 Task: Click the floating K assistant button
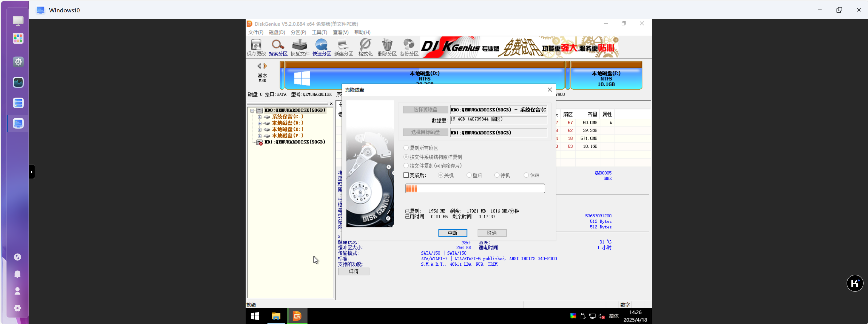[x=855, y=283]
